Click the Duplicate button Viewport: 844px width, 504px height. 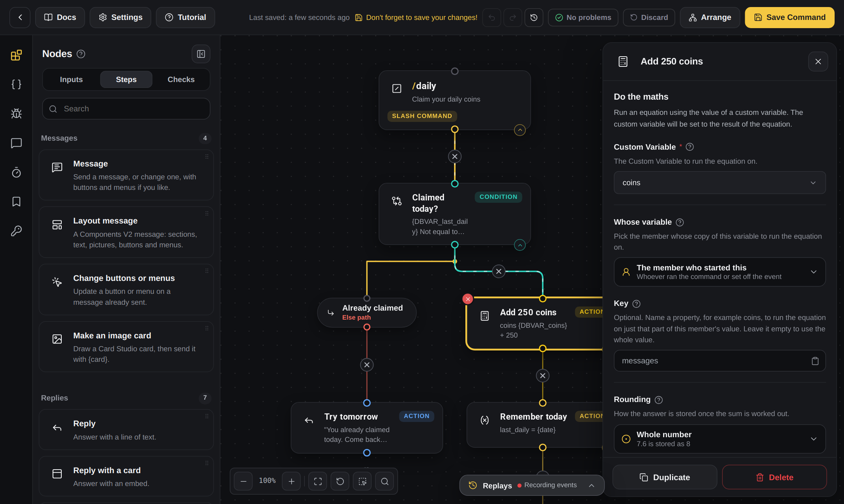(x=665, y=477)
